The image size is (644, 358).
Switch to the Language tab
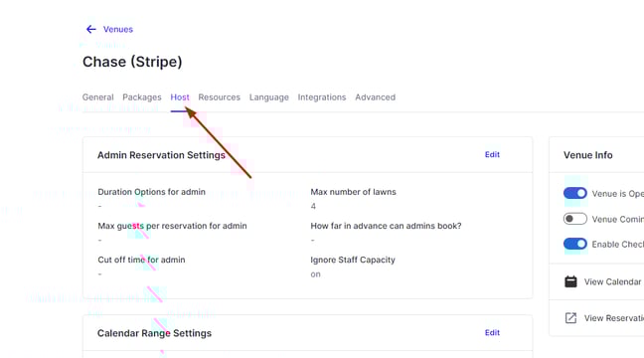pyautogui.click(x=269, y=97)
